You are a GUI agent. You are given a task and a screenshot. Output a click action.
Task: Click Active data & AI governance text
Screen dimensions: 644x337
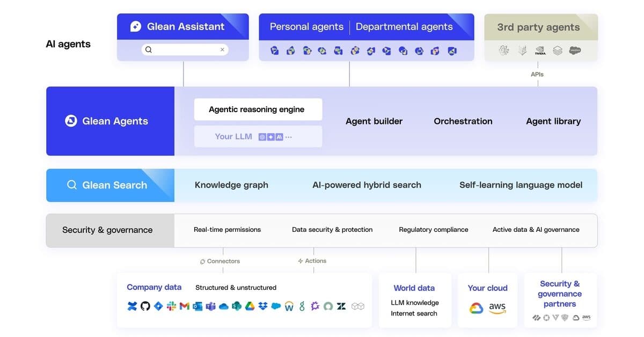point(536,230)
